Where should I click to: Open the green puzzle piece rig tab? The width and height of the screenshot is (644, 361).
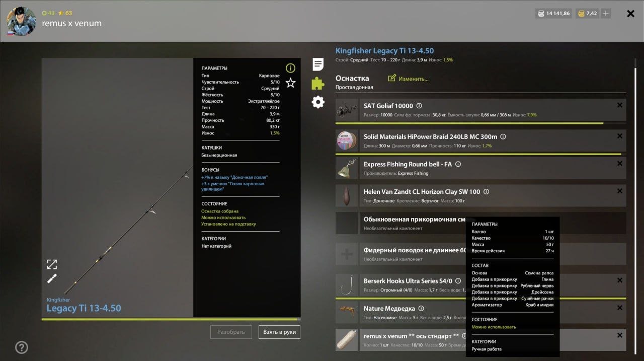(318, 83)
